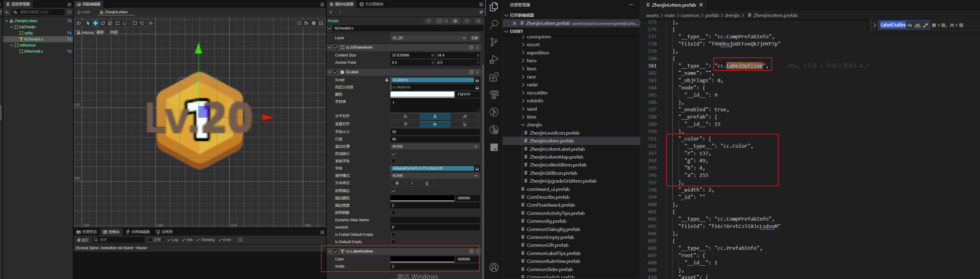
Task: Disable the cc.UITransform component checkbox
Action: (x=336, y=47)
